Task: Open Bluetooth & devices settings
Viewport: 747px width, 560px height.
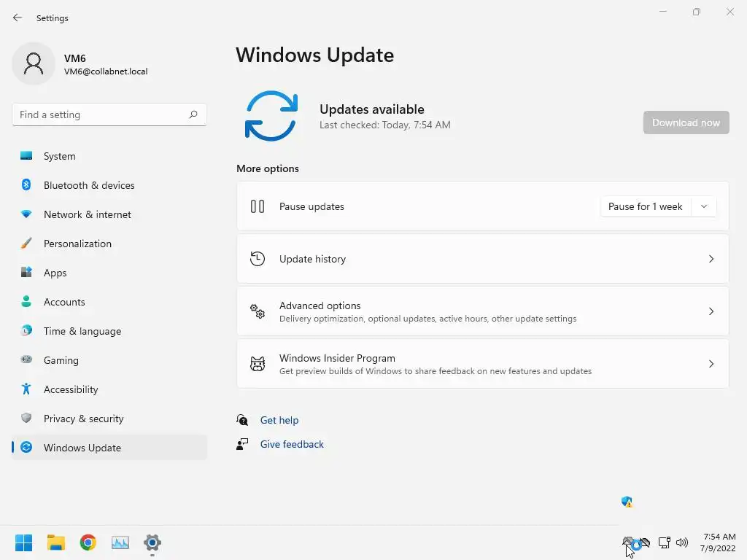Action: tap(109, 185)
